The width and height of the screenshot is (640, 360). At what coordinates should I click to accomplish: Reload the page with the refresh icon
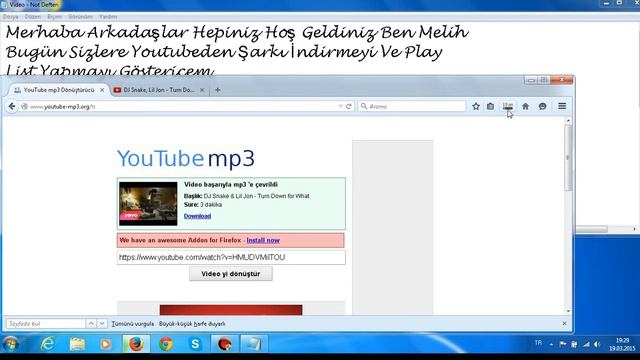pos(349,107)
